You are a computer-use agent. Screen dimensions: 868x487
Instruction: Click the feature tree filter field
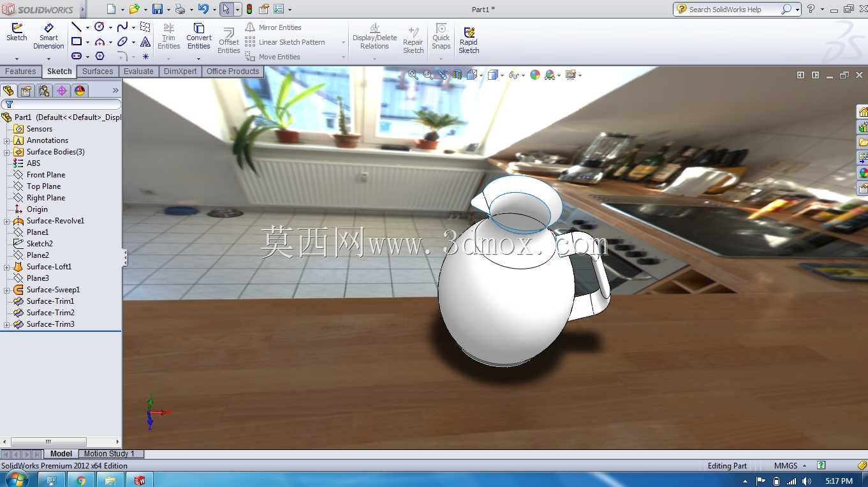click(61, 104)
